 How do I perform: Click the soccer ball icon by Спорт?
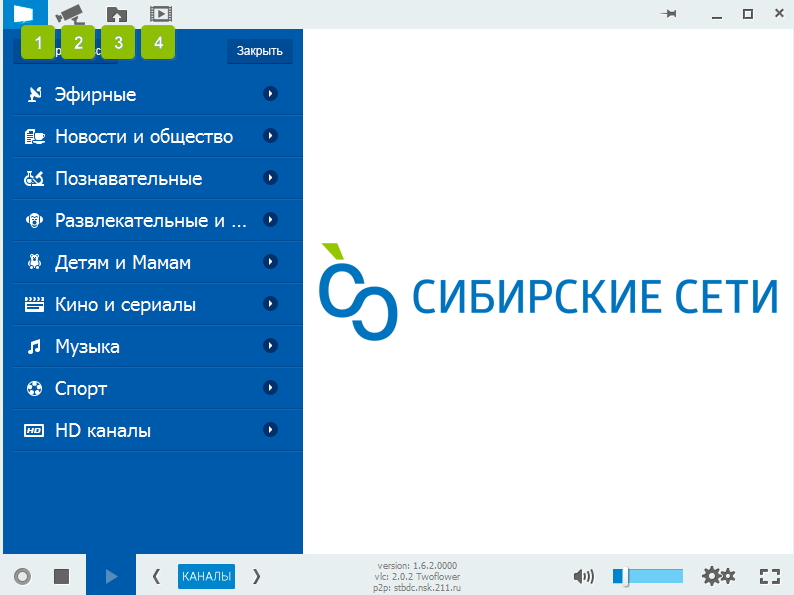click(34, 389)
